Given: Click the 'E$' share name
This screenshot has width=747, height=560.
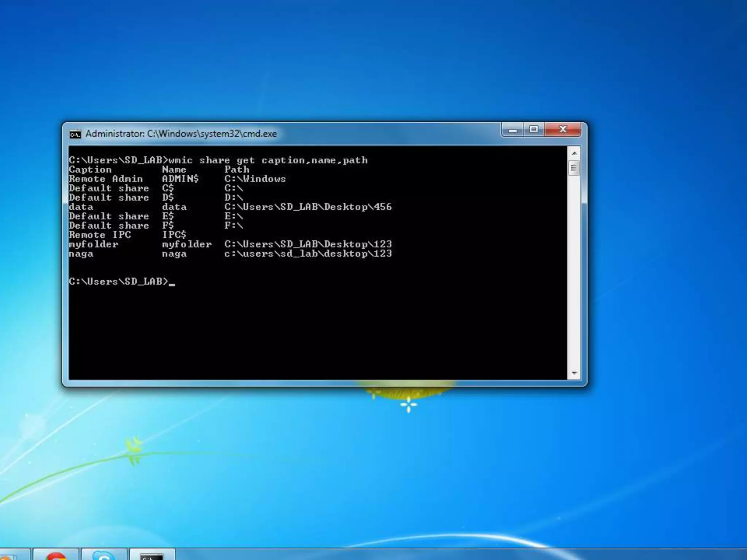Looking at the screenshot, I should [168, 216].
